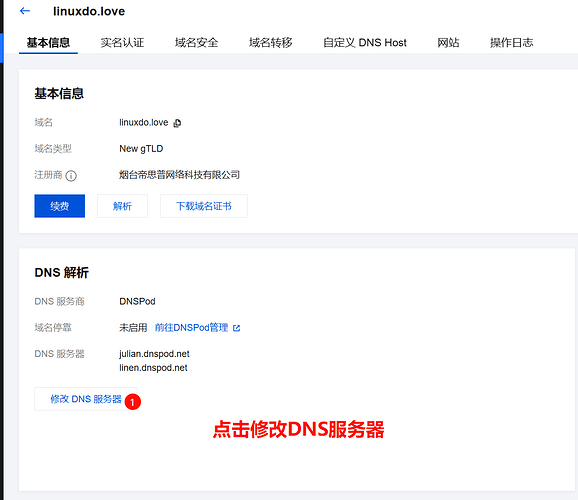This screenshot has width=578, height=500.
Task: Click the red number 1 marker badge
Action: (133, 402)
